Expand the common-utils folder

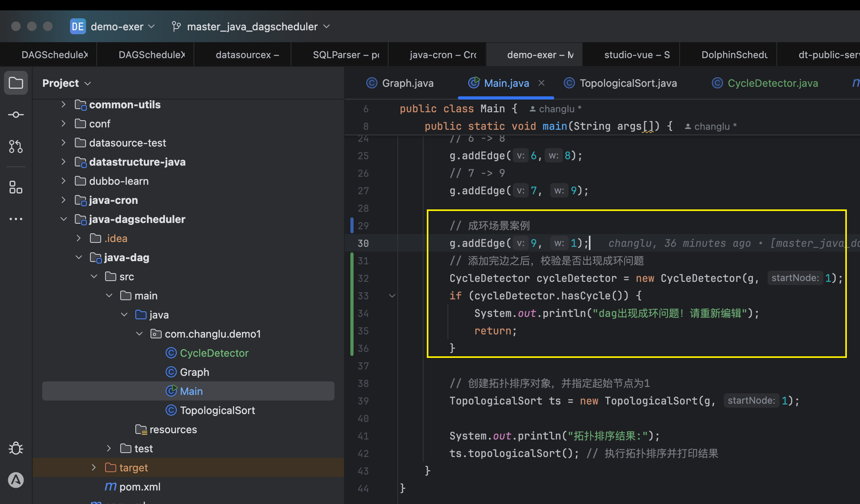[63, 104]
